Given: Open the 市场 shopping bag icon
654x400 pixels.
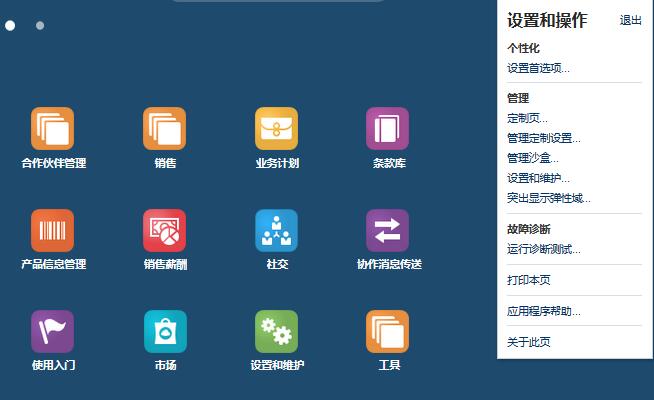Looking at the screenshot, I should pos(165,332).
